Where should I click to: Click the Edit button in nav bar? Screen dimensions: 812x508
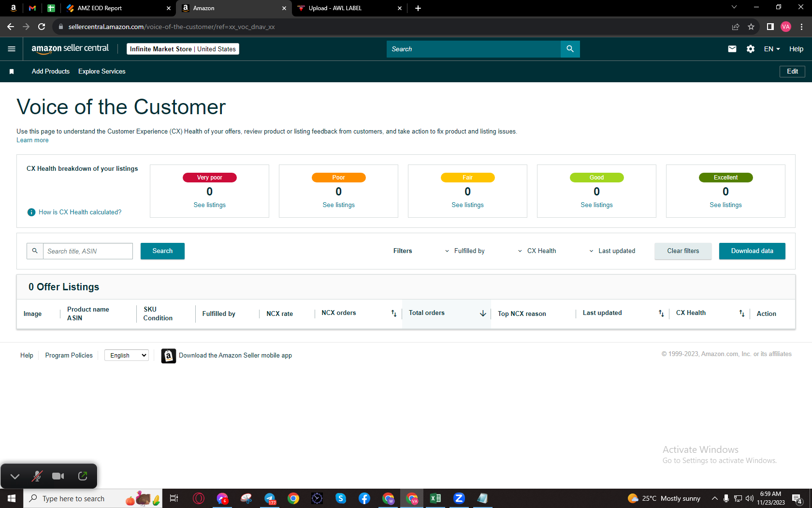click(x=792, y=72)
